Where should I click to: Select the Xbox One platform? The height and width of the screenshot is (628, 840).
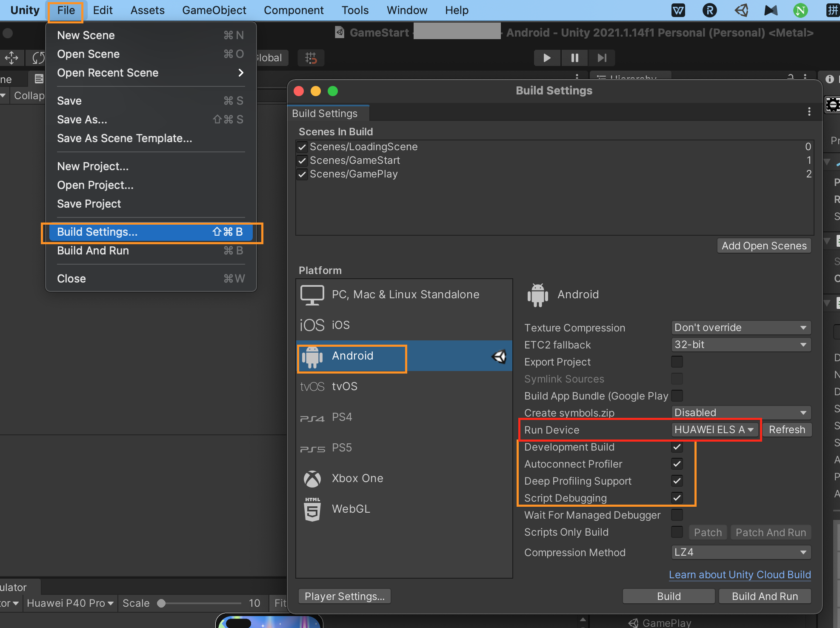357,478
